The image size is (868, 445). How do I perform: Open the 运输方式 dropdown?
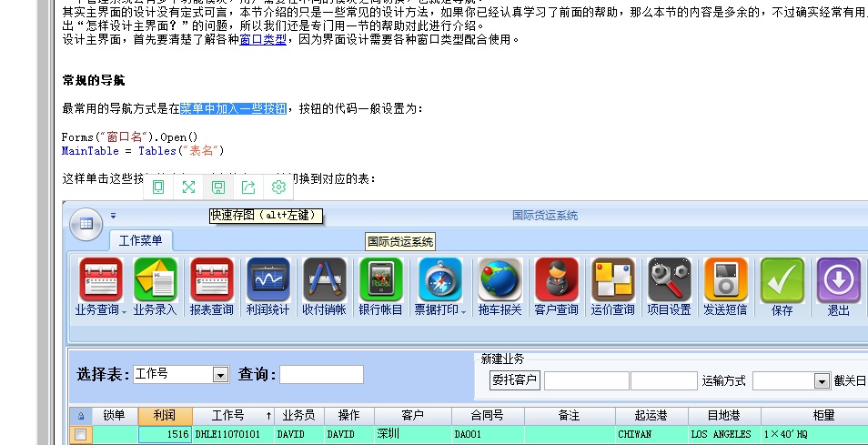pyautogui.click(x=822, y=381)
